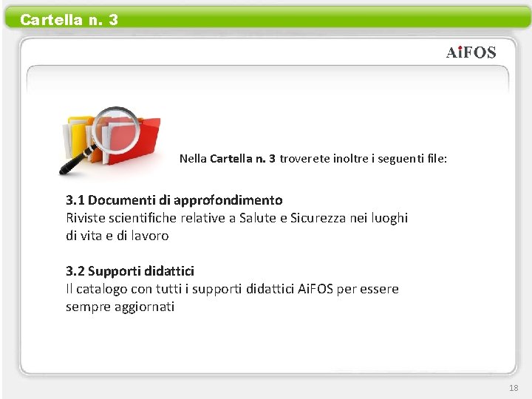
Task: Open the '3.1 Documenti di approfondimento' heading
Action: tap(174, 199)
